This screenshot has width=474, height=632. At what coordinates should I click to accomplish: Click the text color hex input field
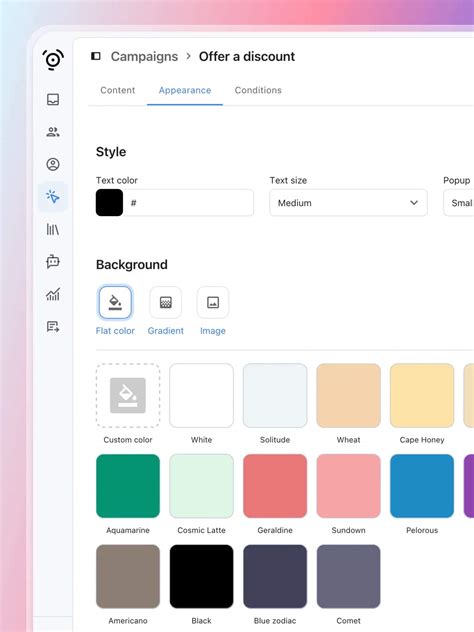click(x=188, y=203)
